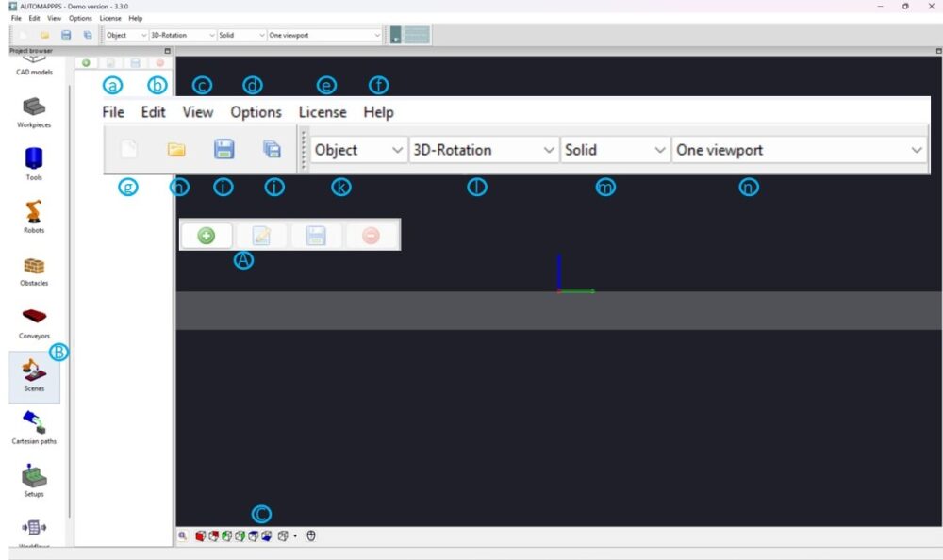The height and width of the screenshot is (560, 943).
Task: Open the Options menu
Action: [256, 111]
